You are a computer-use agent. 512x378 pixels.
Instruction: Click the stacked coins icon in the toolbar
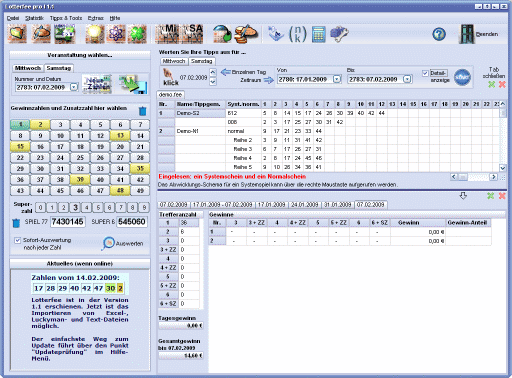point(246,34)
